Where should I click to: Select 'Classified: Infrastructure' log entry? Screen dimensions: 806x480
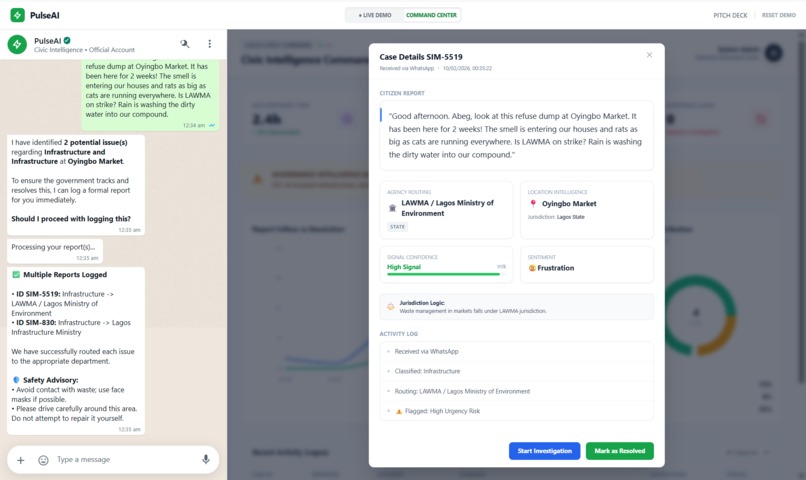(x=517, y=371)
